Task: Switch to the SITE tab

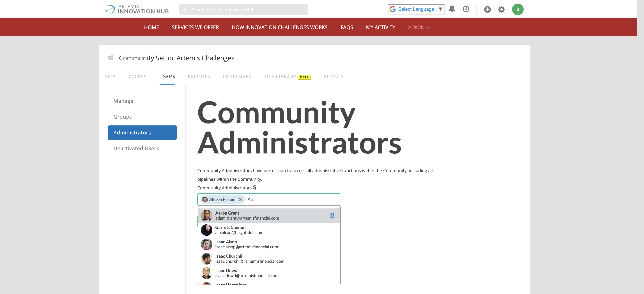Action: 110,77
